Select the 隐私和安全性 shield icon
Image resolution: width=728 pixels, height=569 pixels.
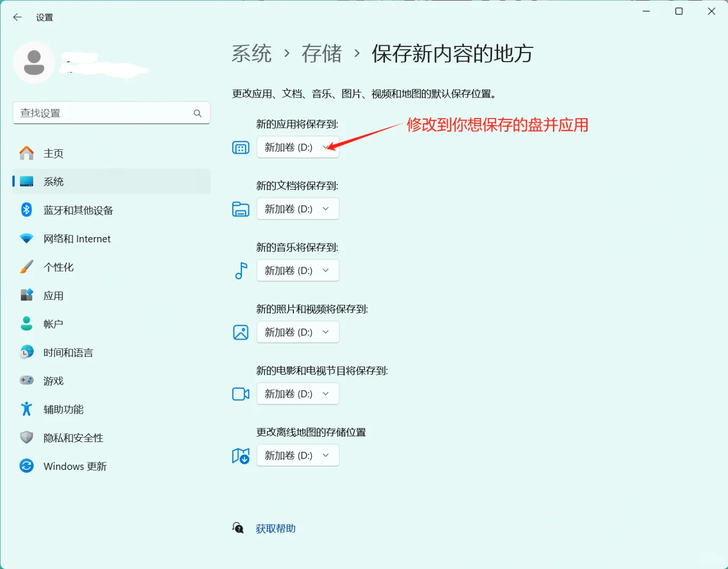pyautogui.click(x=26, y=437)
